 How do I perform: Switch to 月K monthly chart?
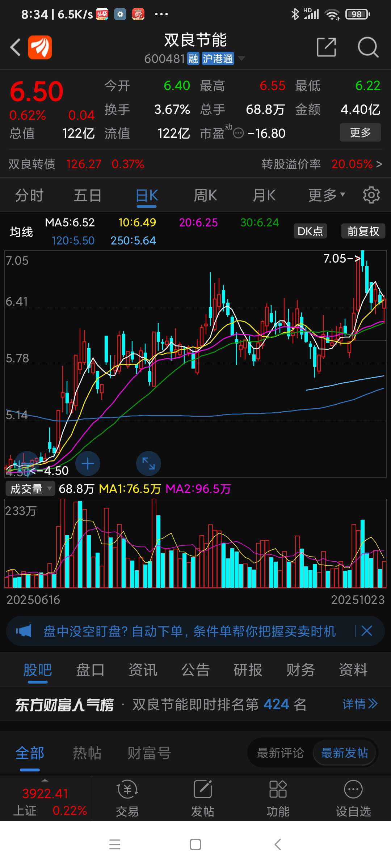tap(264, 195)
